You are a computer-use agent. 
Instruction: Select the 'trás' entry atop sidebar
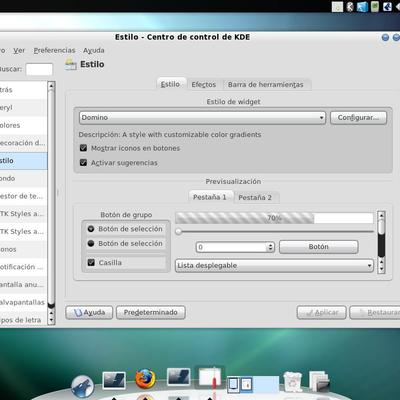(23, 90)
